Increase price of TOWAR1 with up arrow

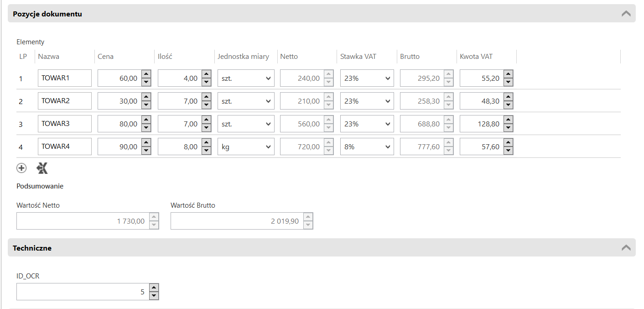click(x=146, y=74)
